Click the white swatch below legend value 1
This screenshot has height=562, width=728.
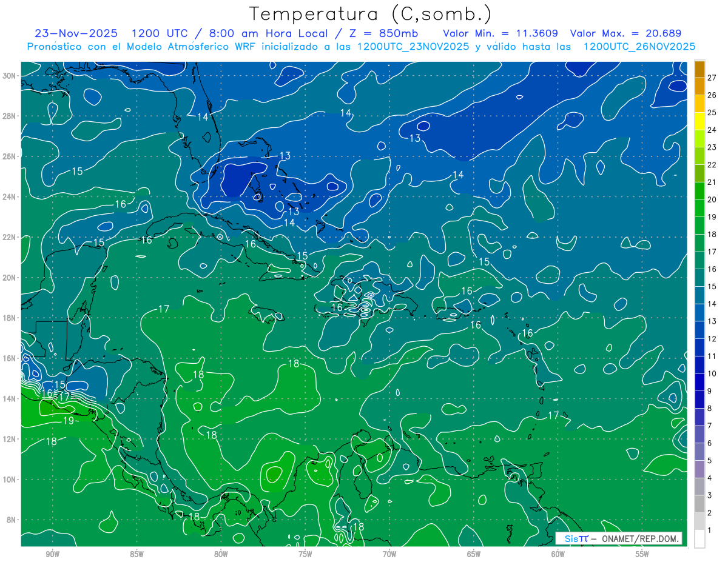click(x=699, y=538)
